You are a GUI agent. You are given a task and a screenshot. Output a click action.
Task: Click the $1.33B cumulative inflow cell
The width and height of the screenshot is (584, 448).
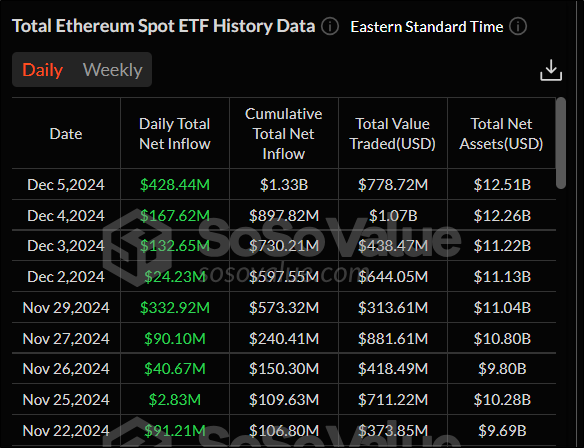pos(284,185)
